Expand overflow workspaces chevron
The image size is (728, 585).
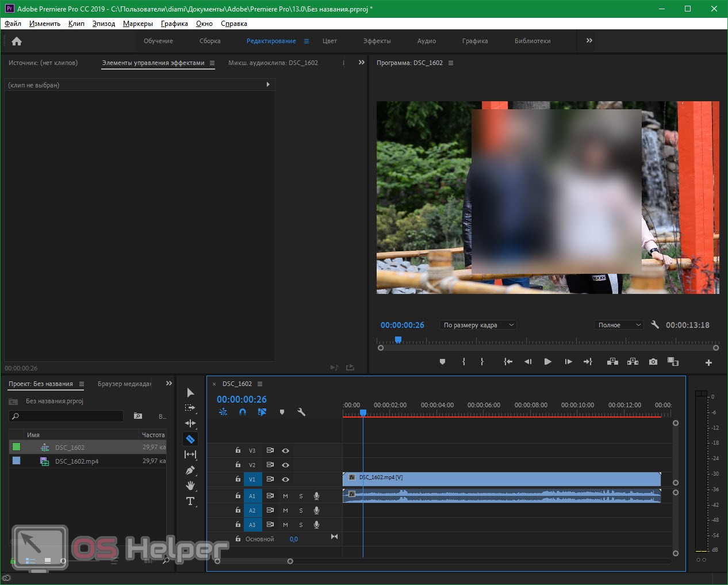pos(589,40)
